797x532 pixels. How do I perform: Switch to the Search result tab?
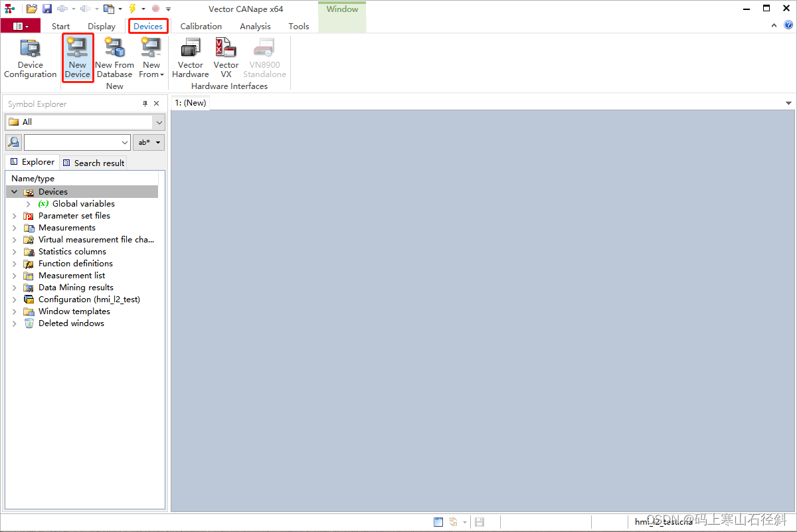(93, 163)
